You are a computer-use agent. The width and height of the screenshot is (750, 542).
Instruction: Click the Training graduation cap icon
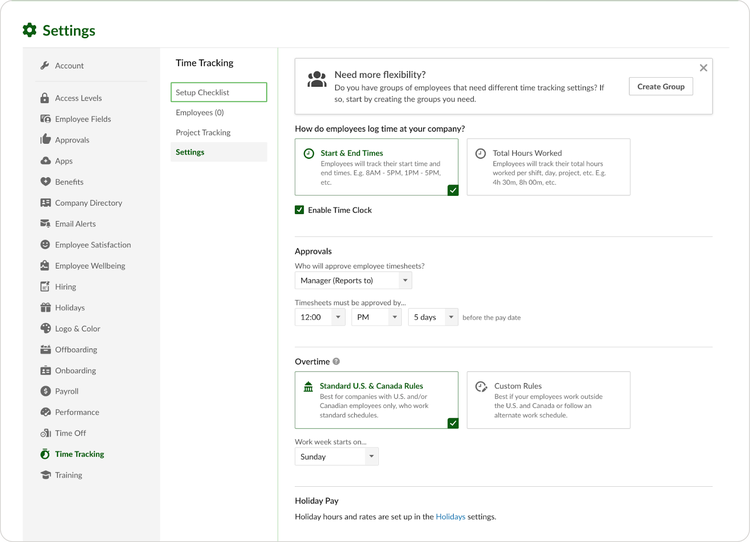pyautogui.click(x=45, y=475)
